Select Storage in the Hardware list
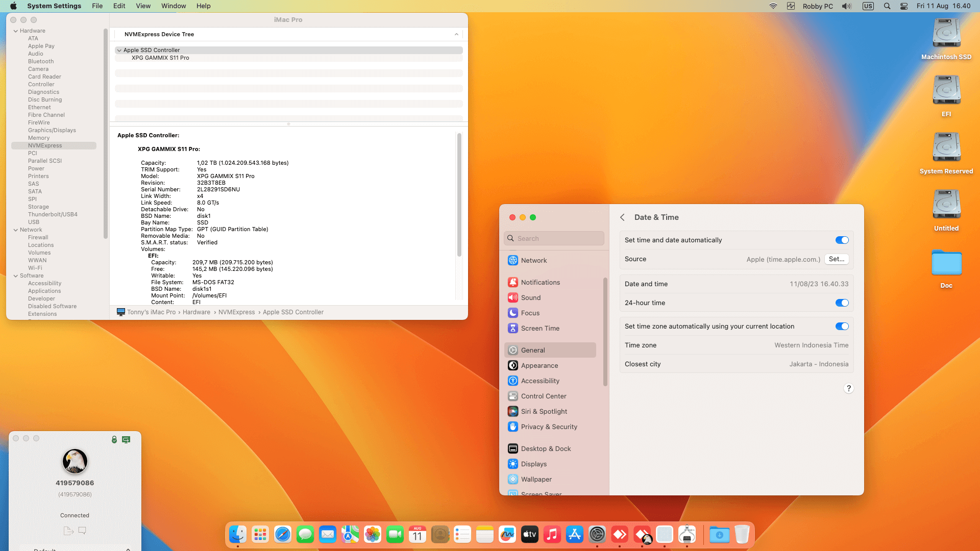This screenshot has width=980, height=551. [38, 207]
